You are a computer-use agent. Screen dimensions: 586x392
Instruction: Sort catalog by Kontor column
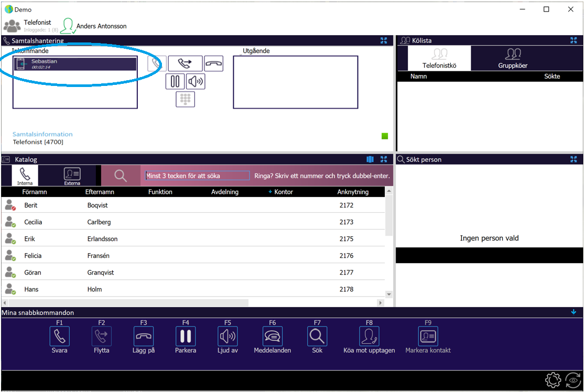click(x=283, y=192)
